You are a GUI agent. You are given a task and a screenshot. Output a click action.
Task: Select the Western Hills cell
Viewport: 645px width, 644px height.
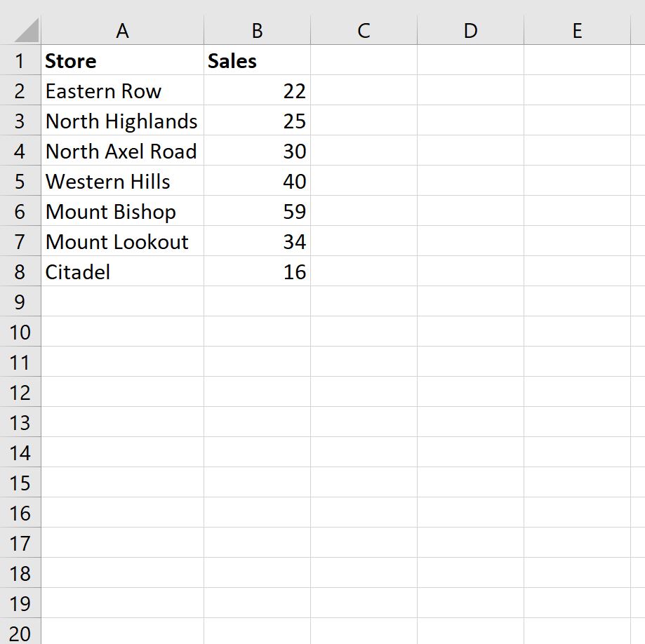point(122,181)
